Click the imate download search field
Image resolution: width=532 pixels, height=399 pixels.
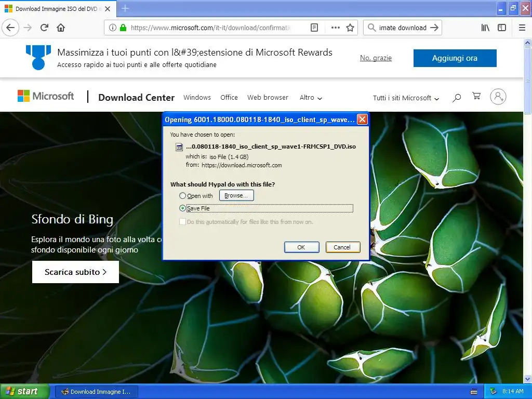(403, 28)
